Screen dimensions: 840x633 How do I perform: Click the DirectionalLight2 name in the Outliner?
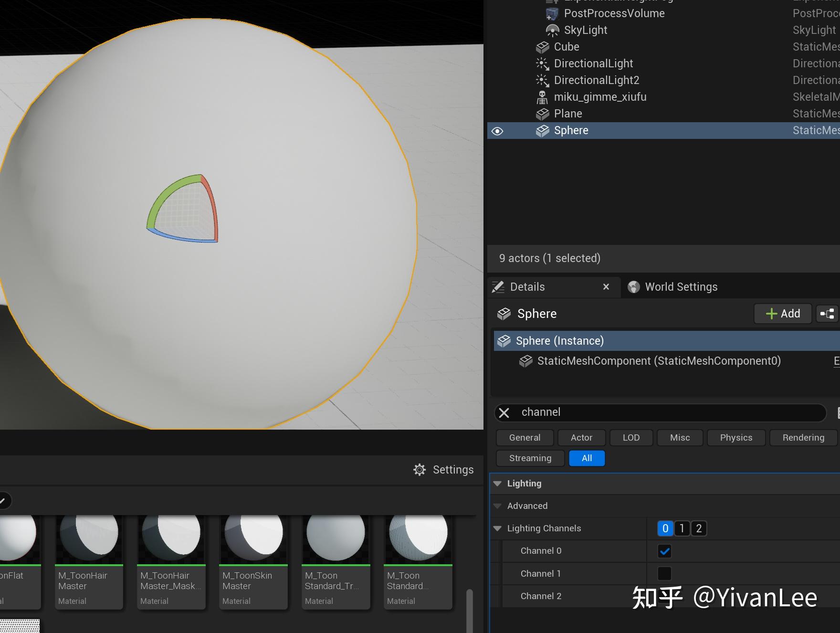point(597,81)
